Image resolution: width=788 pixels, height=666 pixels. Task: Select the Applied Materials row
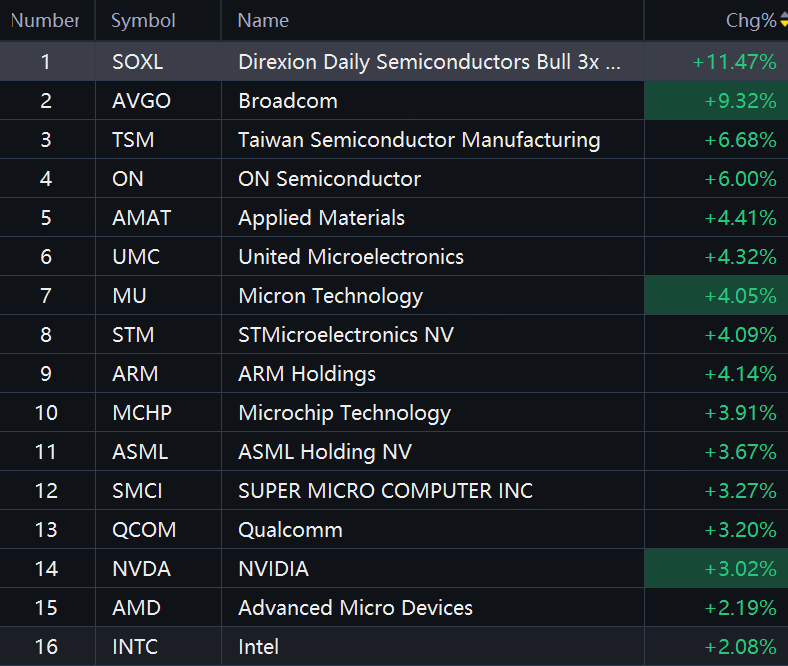394,218
